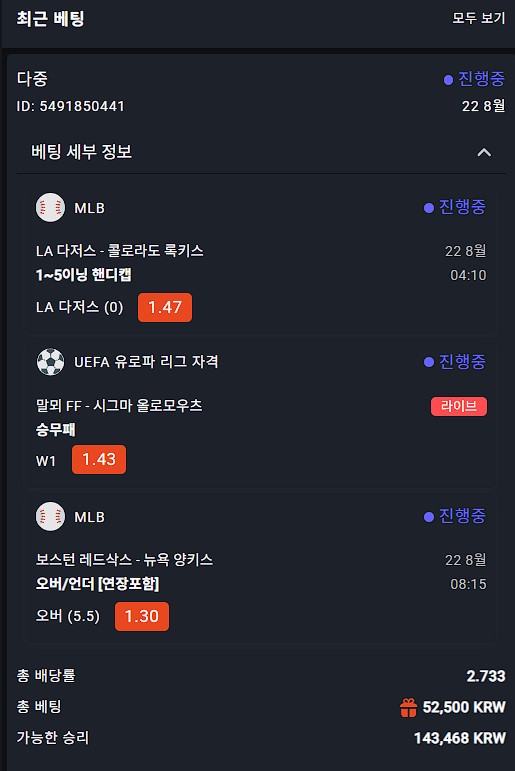The height and width of the screenshot is (771, 515).
Task: Click the blue status dot in the UEFA row
Action: [428, 362]
